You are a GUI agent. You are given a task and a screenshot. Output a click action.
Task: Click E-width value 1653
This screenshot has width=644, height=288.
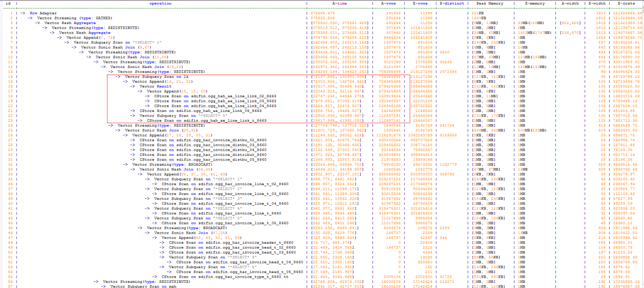click(x=601, y=37)
